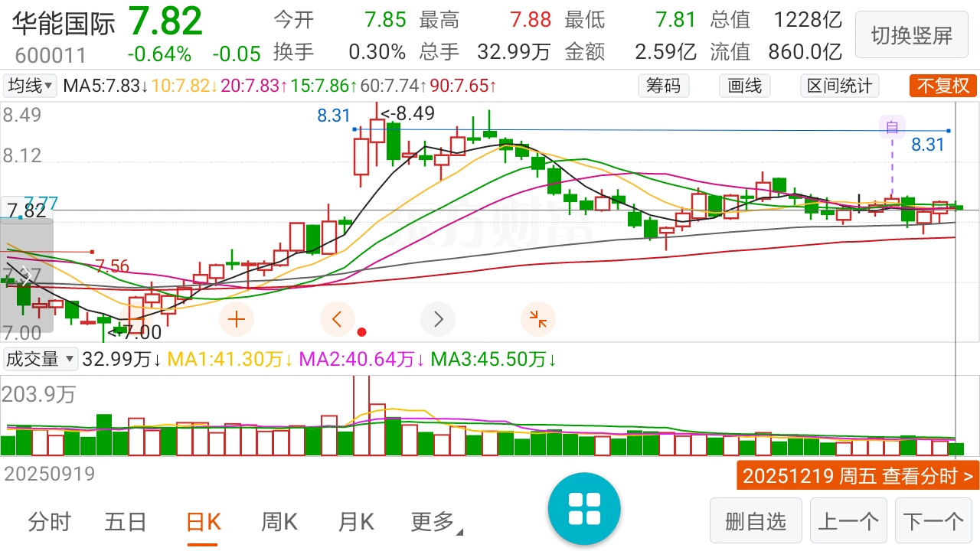Tap the stock name 华能国际

(63, 24)
